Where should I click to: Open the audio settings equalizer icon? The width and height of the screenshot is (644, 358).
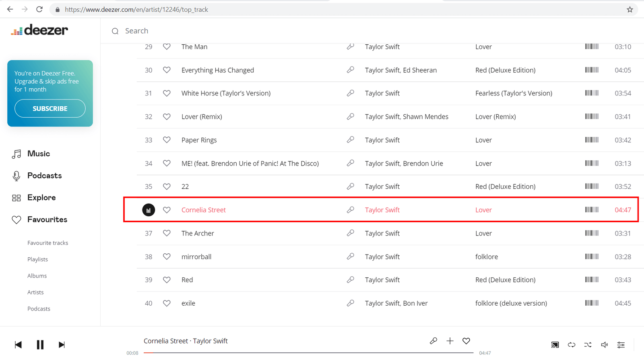tap(621, 345)
